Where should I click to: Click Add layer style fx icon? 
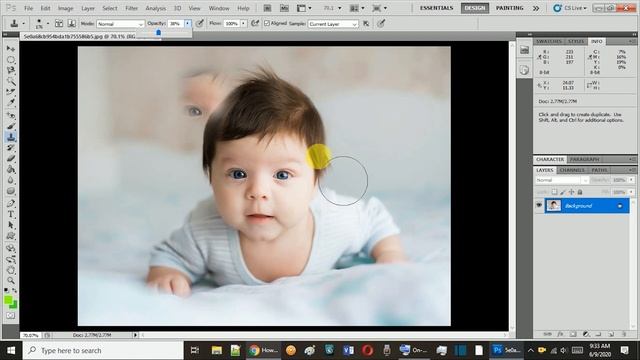[x=560, y=334]
